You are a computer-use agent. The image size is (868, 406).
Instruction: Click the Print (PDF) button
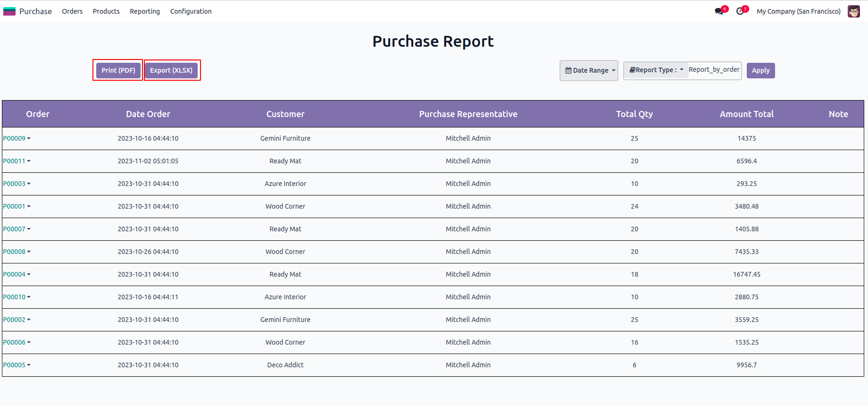(x=118, y=70)
